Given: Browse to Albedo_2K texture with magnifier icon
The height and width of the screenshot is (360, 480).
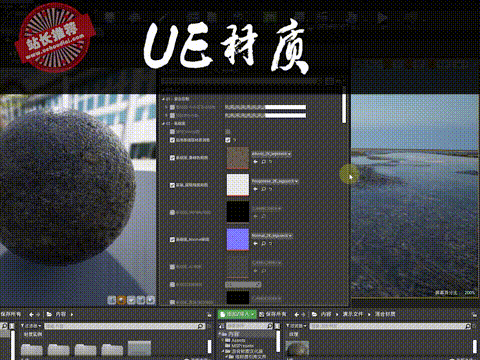Looking at the screenshot, I should point(263,162).
